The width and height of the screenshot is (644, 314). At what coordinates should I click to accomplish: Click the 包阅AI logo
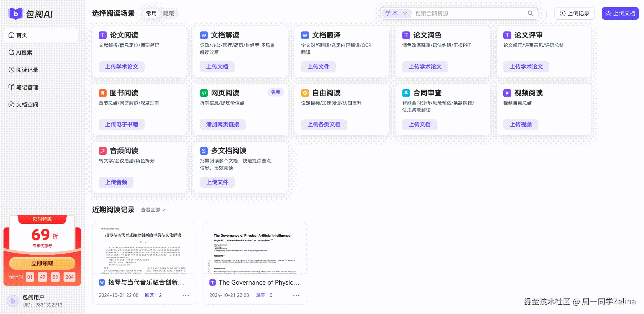coord(33,14)
